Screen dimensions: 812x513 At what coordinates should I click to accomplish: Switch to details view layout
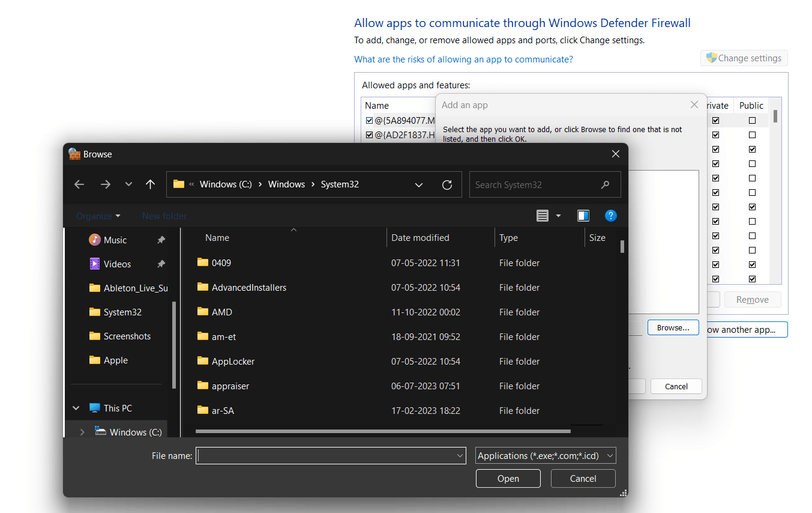pyautogui.click(x=543, y=215)
